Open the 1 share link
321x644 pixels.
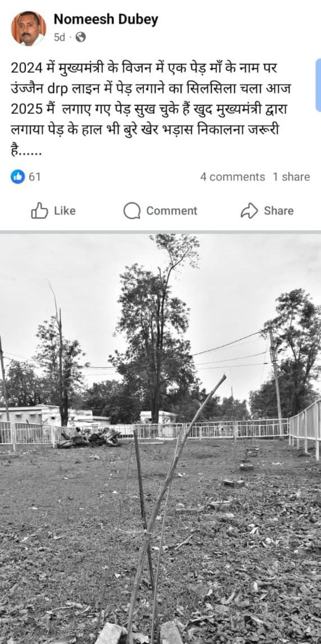(x=291, y=177)
